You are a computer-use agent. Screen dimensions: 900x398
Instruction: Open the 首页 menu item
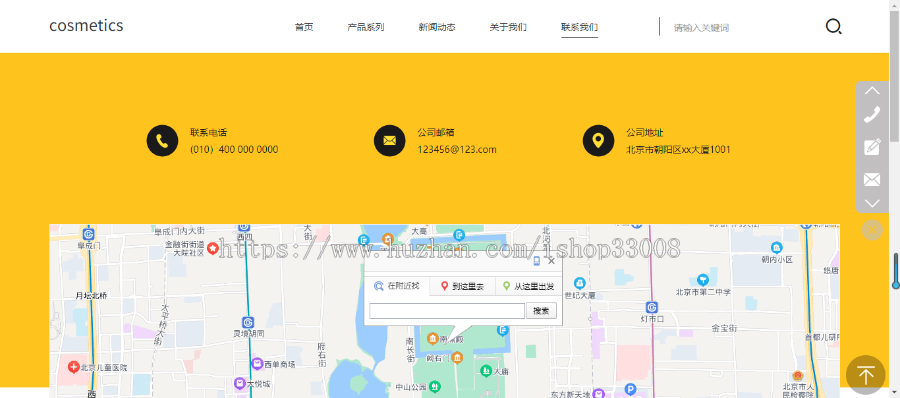pos(304,27)
